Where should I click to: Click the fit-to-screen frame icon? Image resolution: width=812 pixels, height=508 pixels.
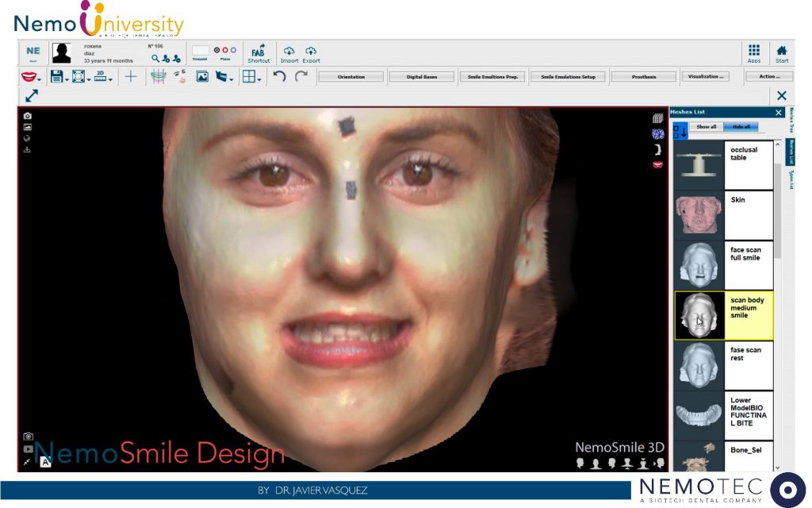pyautogui.click(x=79, y=76)
